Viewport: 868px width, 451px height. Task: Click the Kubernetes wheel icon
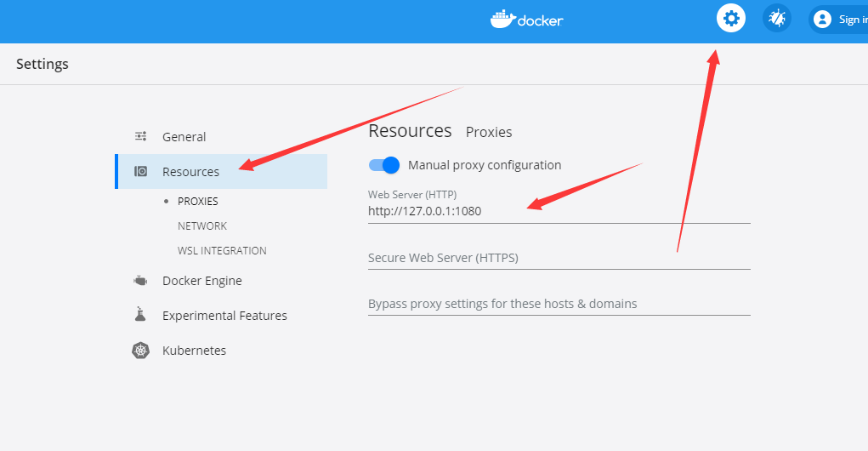pos(141,351)
